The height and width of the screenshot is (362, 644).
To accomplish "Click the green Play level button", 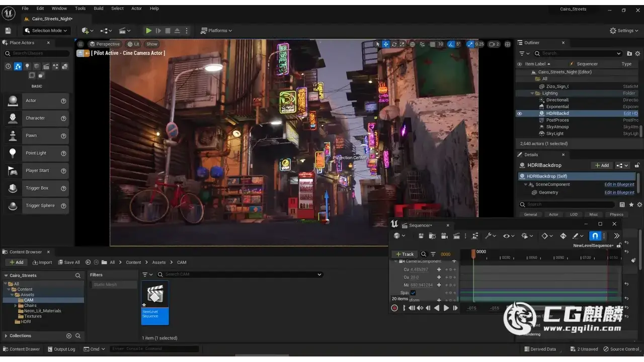I will click(148, 31).
